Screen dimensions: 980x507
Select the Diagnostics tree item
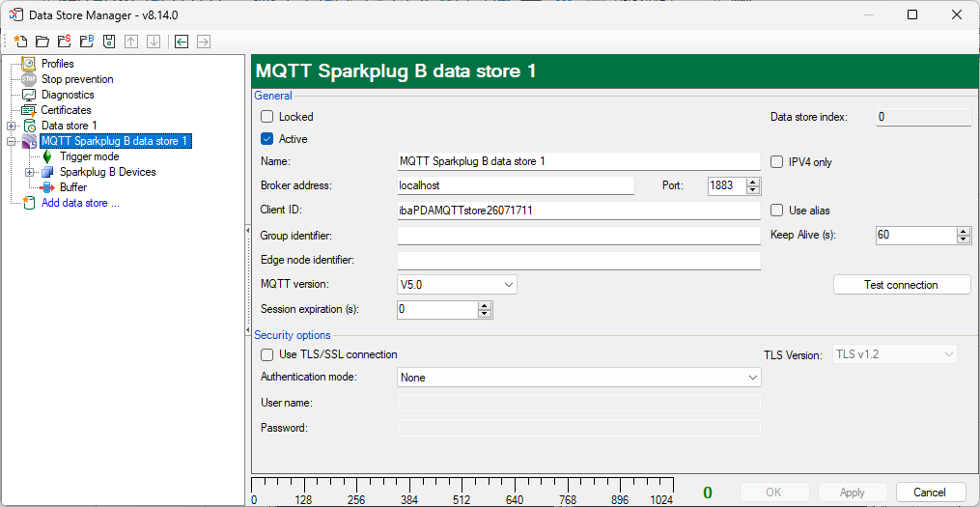[68, 95]
